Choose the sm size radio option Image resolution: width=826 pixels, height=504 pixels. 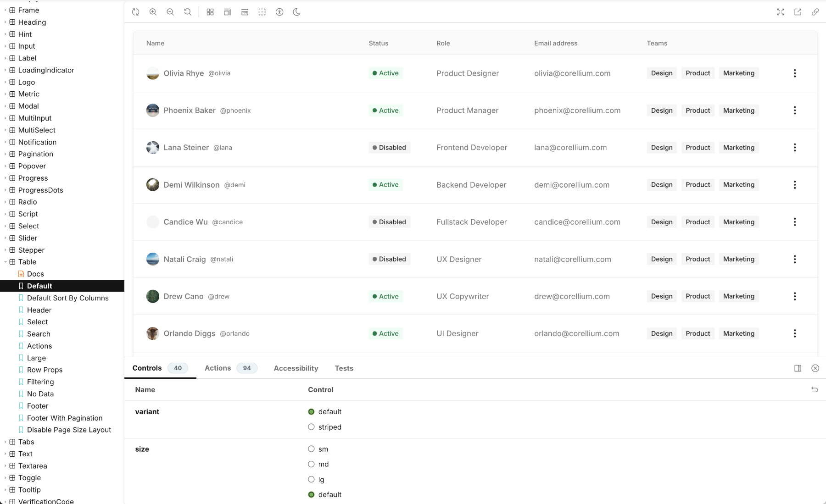(x=311, y=449)
